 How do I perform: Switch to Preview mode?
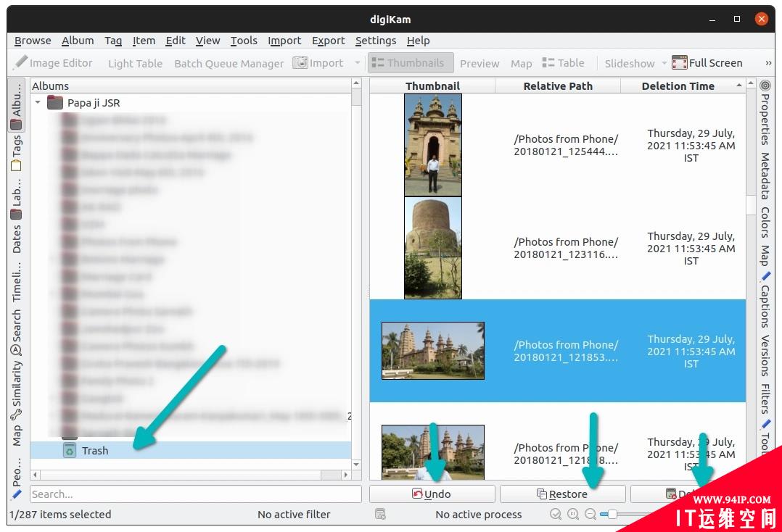(x=480, y=63)
